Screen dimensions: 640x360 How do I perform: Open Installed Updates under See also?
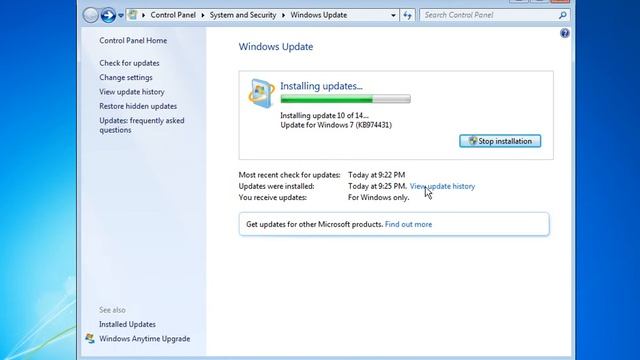[x=127, y=324]
